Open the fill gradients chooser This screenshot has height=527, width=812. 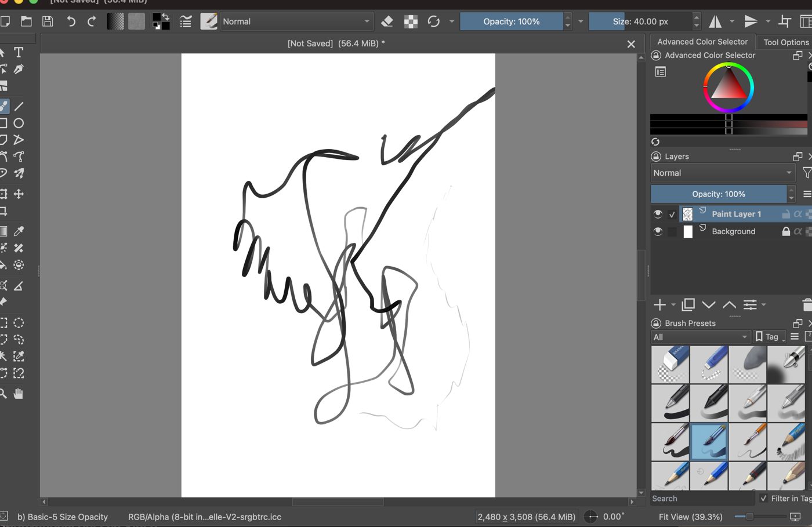pos(115,21)
